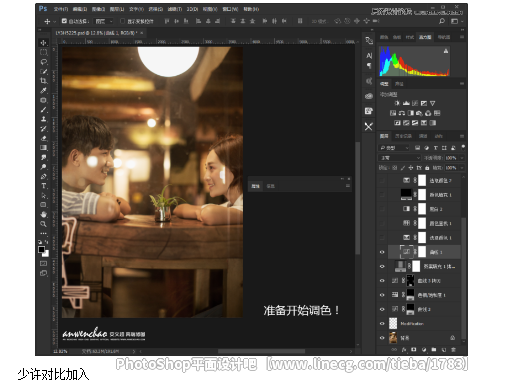This screenshot has width=524, height=383.
Task: Select the Background layer thumbnail
Action: (x=393, y=338)
